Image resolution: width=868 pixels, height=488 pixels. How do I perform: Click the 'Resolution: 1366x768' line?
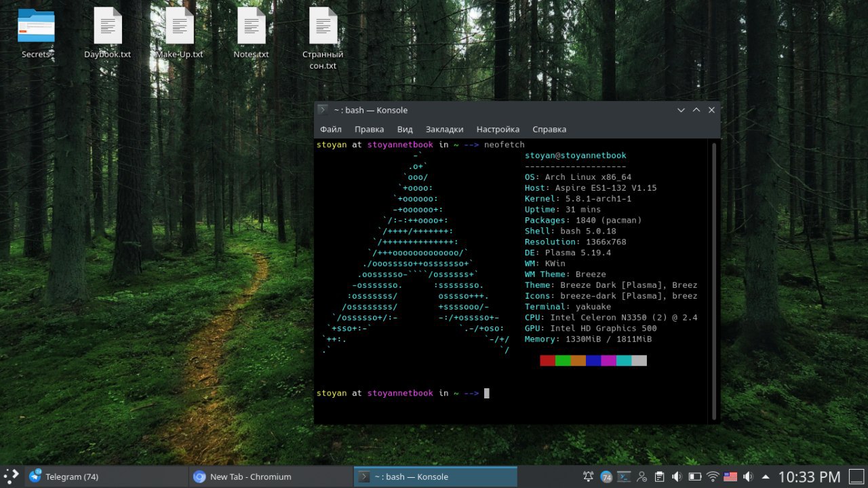click(576, 242)
